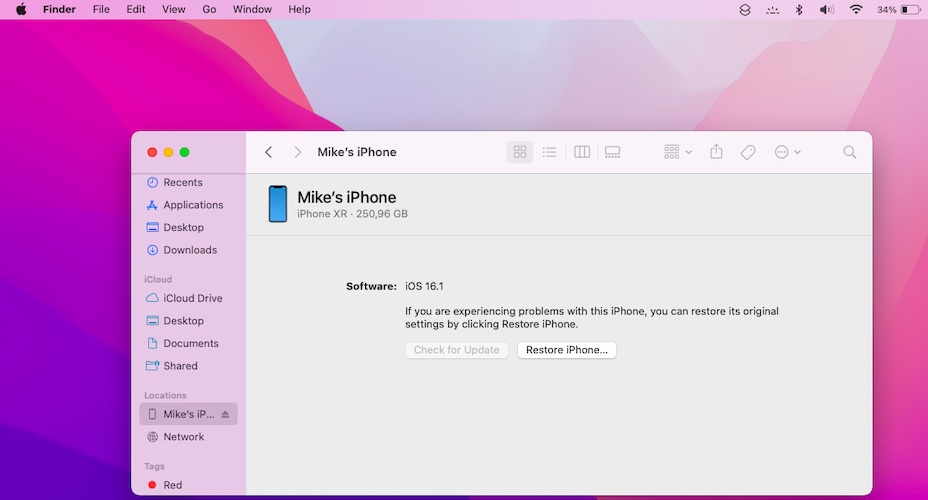928x500 pixels.
Task: Click the window title Mike's iPhone
Action: (x=357, y=152)
